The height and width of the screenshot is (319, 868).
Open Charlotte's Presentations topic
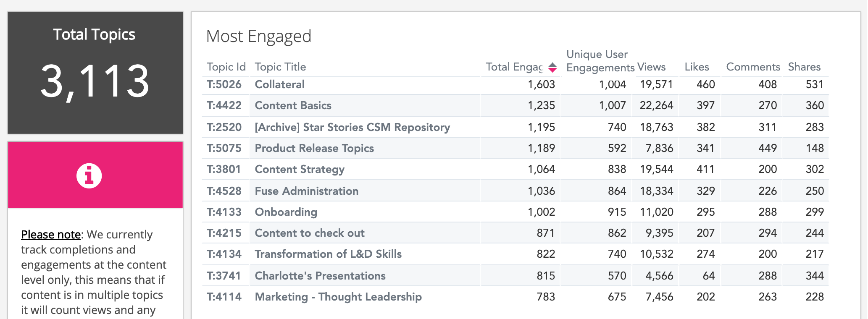point(320,276)
